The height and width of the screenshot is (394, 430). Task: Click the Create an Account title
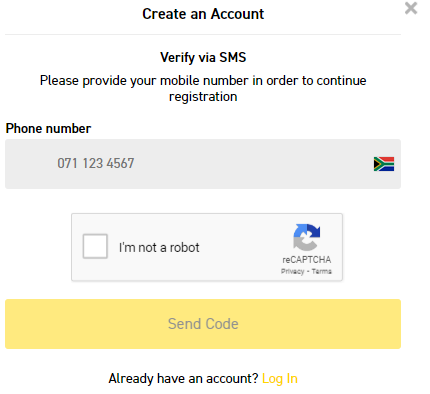[x=203, y=14]
